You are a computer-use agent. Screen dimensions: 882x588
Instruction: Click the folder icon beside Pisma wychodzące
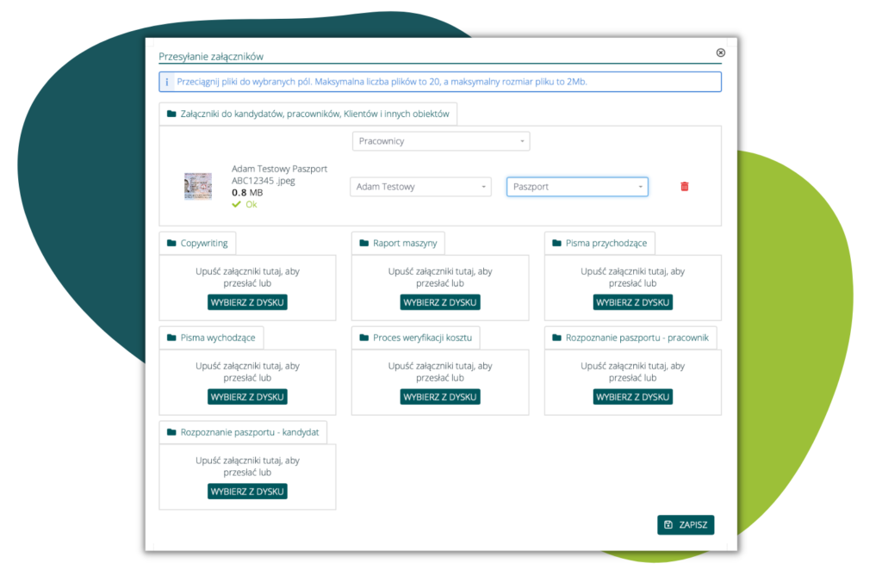[x=171, y=338]
